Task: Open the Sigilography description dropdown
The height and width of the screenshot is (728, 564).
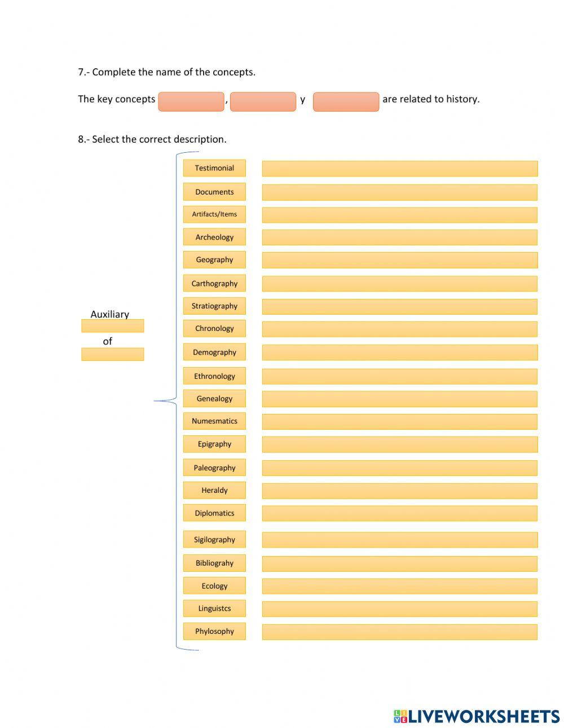Action: tap(399, 540)
